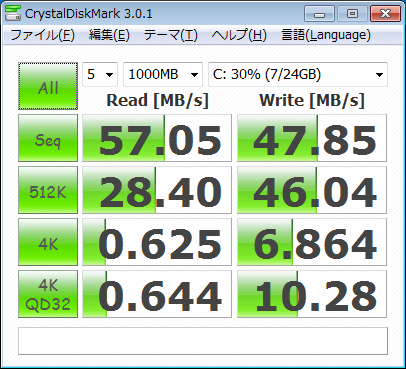Screen dimensions: 406x369
Task: Expand the test count dropdown showing 5
Action: [100, 74]
